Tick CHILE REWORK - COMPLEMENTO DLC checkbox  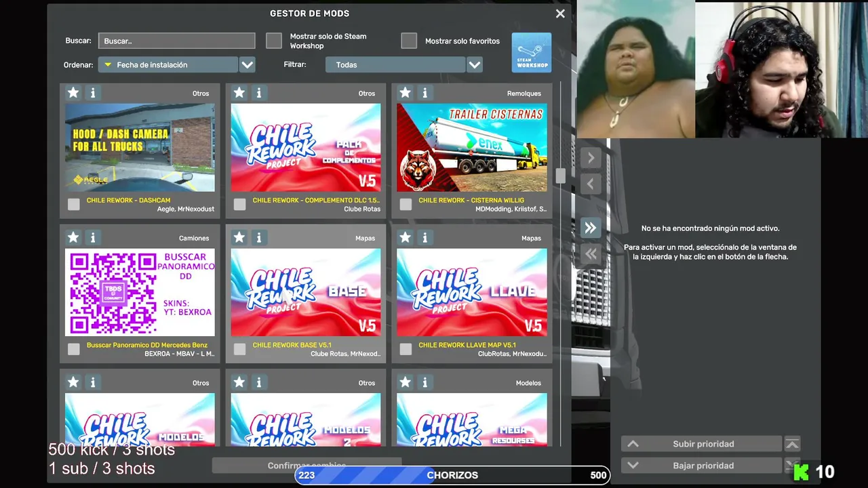click(x=239, y=204)
